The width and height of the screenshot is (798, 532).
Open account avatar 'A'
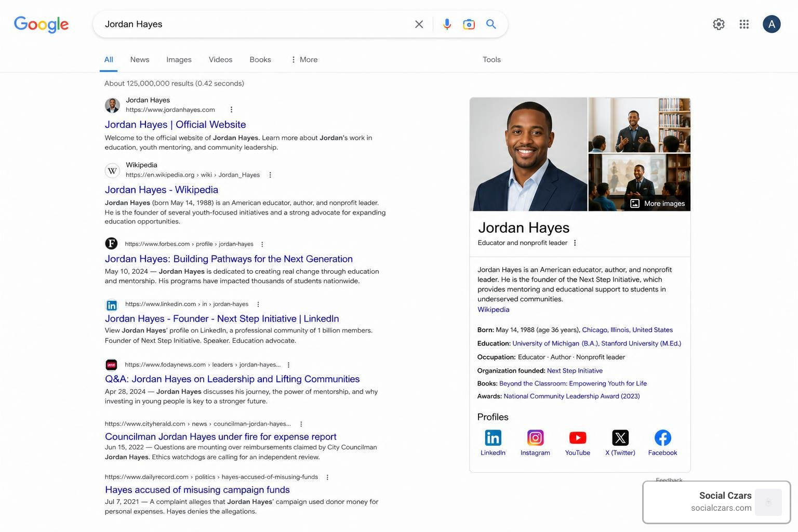coord(772,24)
